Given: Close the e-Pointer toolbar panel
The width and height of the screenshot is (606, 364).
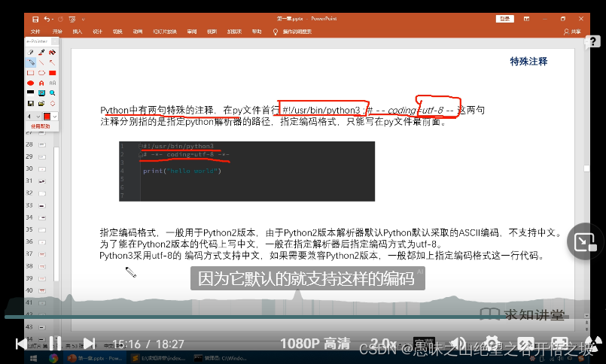Looking at the screenshot, I should click(55, 41).
